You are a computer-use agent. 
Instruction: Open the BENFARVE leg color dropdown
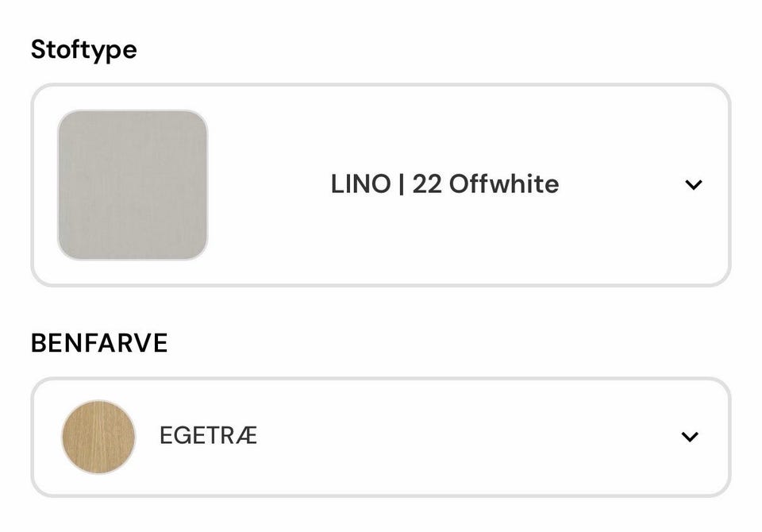tap(381, 437)
